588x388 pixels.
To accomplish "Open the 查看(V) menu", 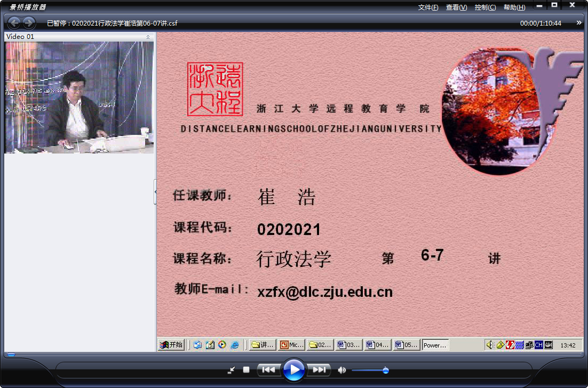I will pos(456,7).
